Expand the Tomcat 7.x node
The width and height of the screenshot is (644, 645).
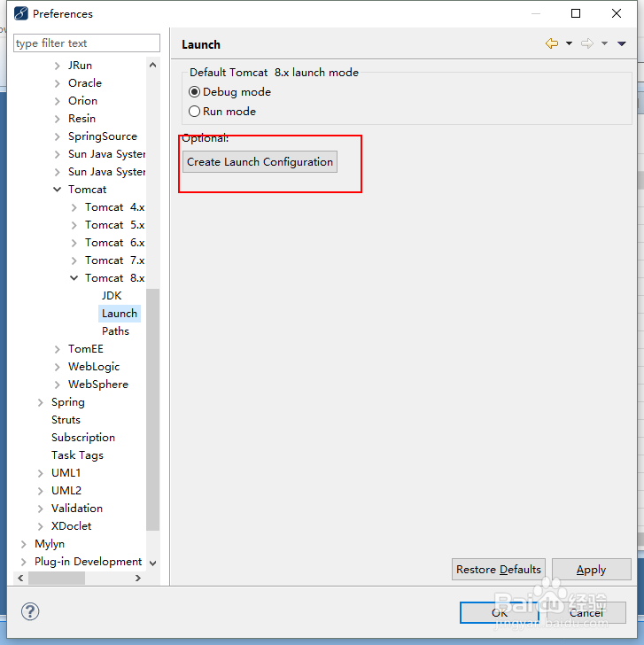click(74, 260)
